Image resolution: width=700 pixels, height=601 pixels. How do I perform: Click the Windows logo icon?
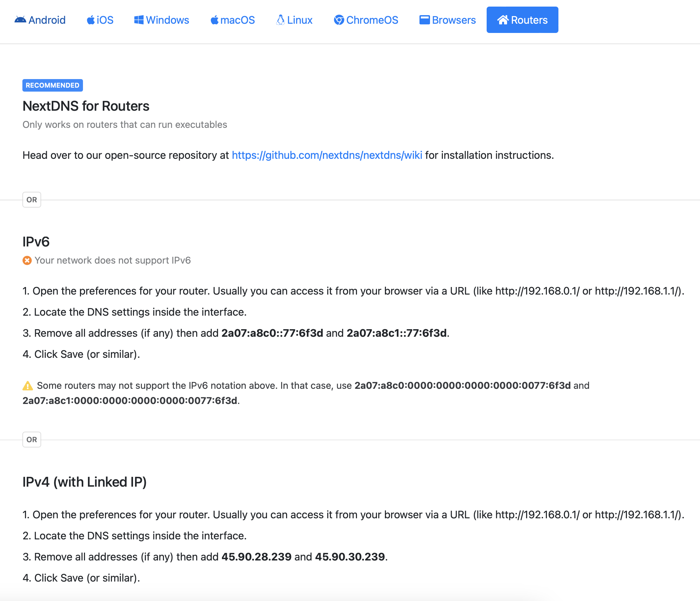(x=139, y=20)
